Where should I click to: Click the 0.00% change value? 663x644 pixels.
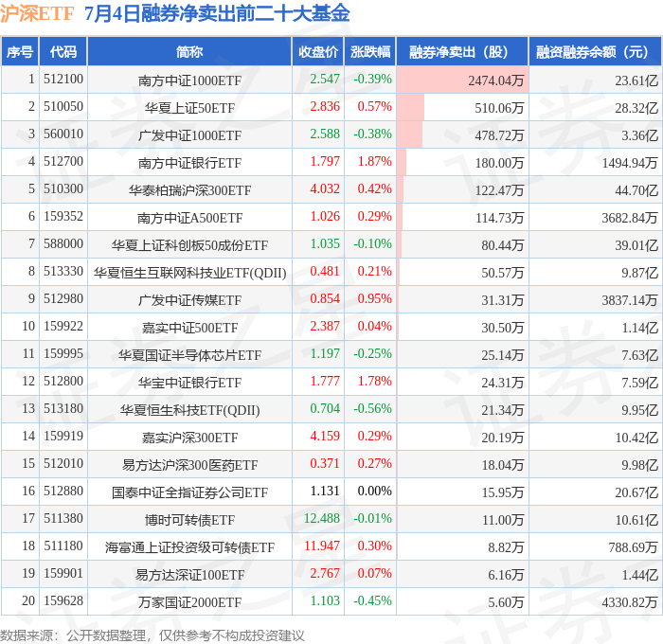(375, 491)
